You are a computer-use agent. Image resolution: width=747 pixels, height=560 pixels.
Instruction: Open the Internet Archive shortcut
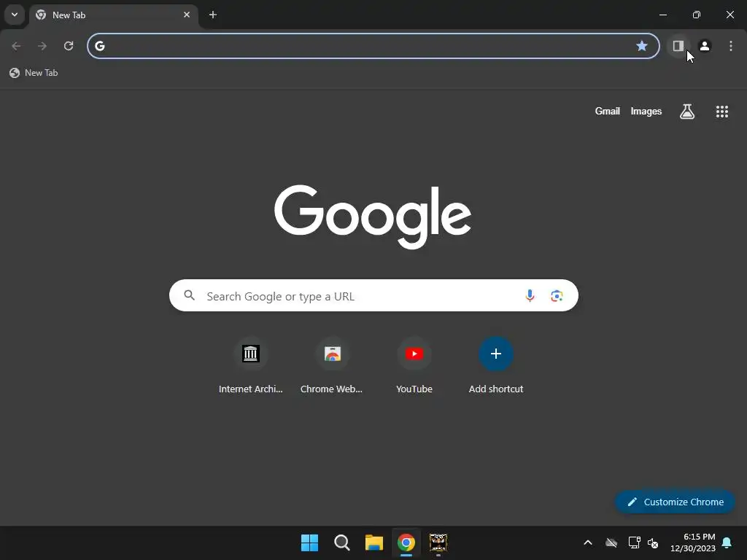[x=251, y=365]
